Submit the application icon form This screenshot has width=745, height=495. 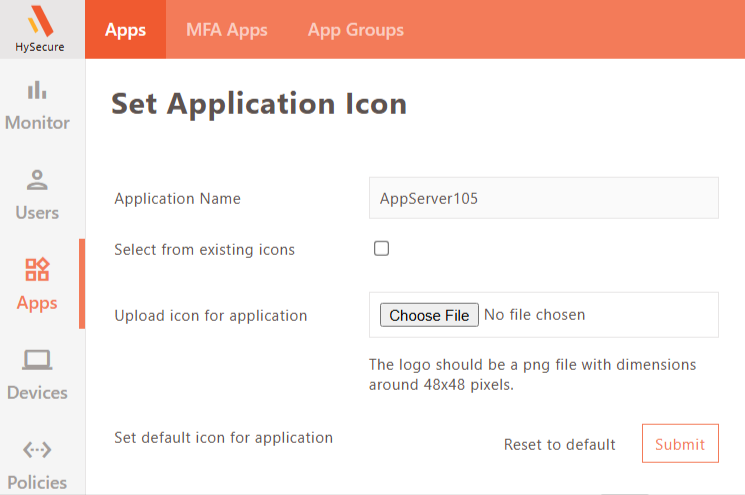point(680,444)
